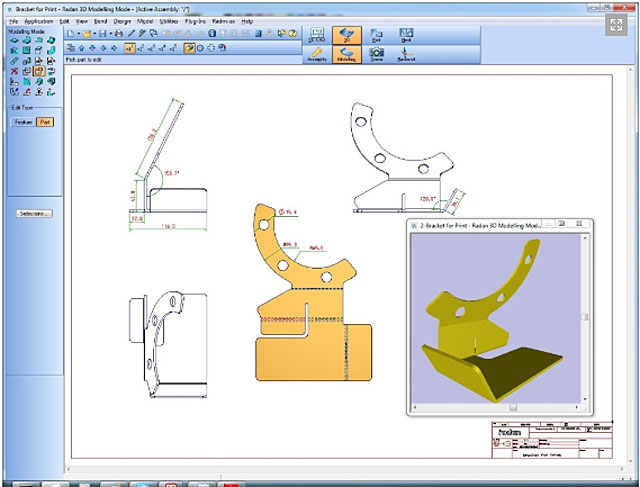This screenshot has height=487, width=640.
Task: Toggle the view 5 button
Action: (x=173, y=48)
